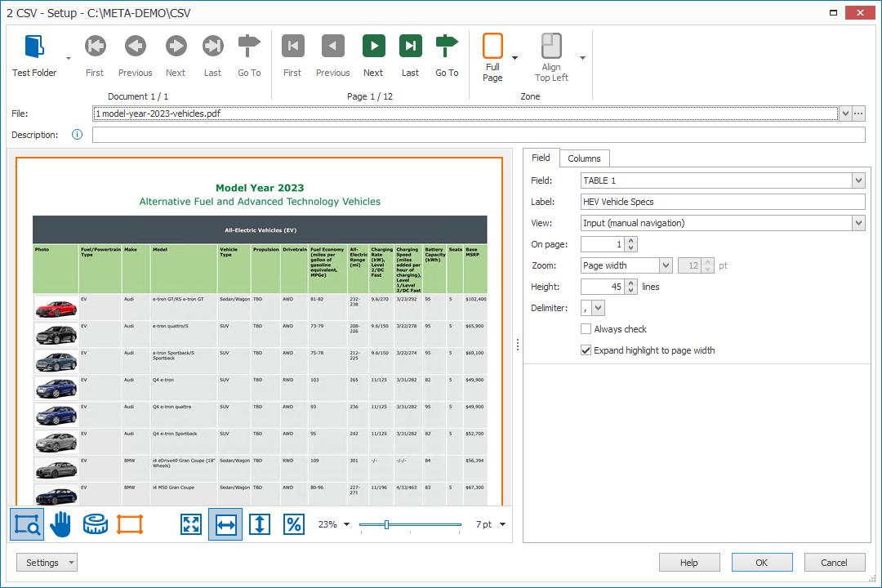Click the fit page height icon
This screenshot has width=882, height=588.
260,524
